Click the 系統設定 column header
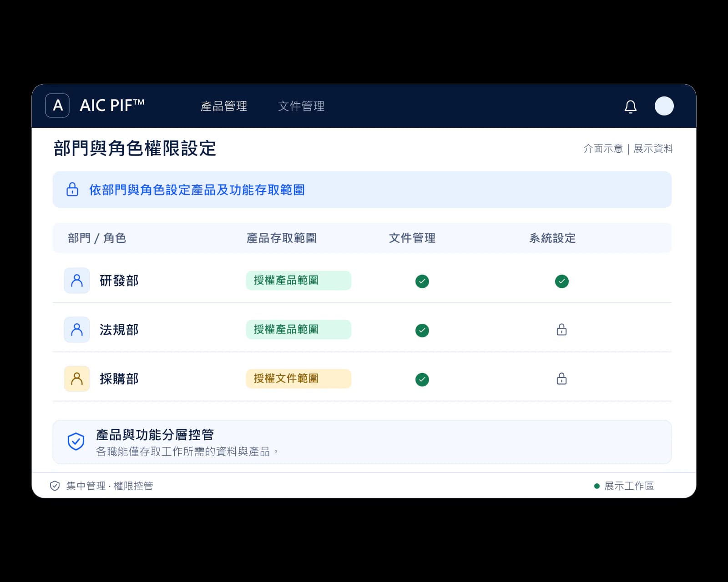 point(552,238)
